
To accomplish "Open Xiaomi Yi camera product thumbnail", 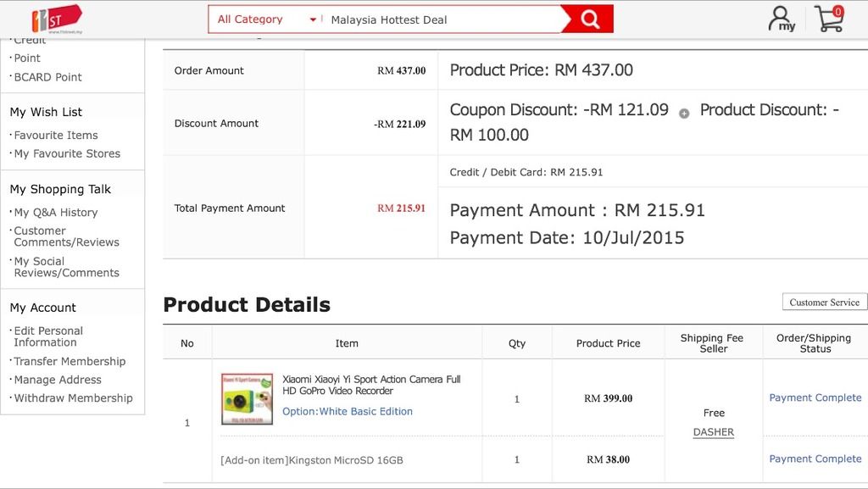I will pyautogui.click(x=247, y=398).
